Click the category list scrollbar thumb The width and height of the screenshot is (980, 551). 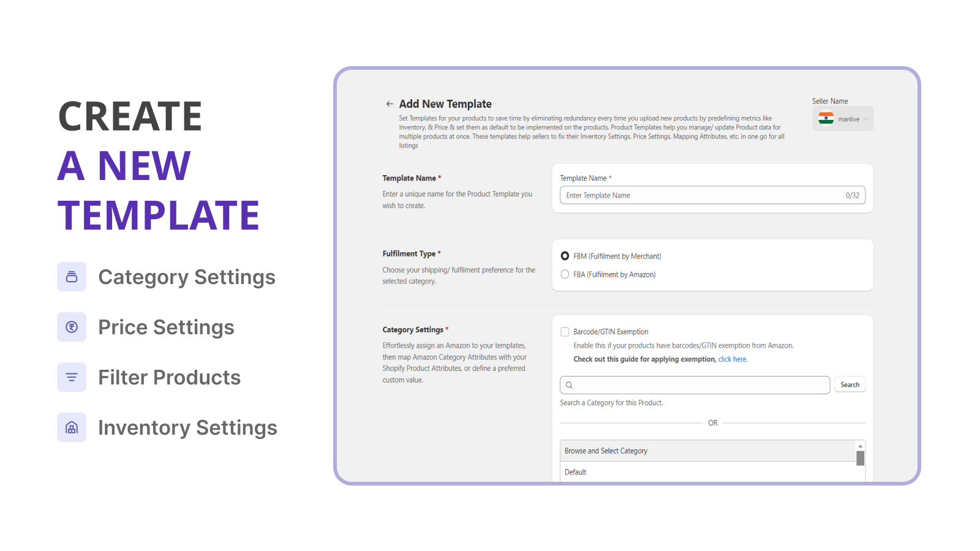coord(860,459)
